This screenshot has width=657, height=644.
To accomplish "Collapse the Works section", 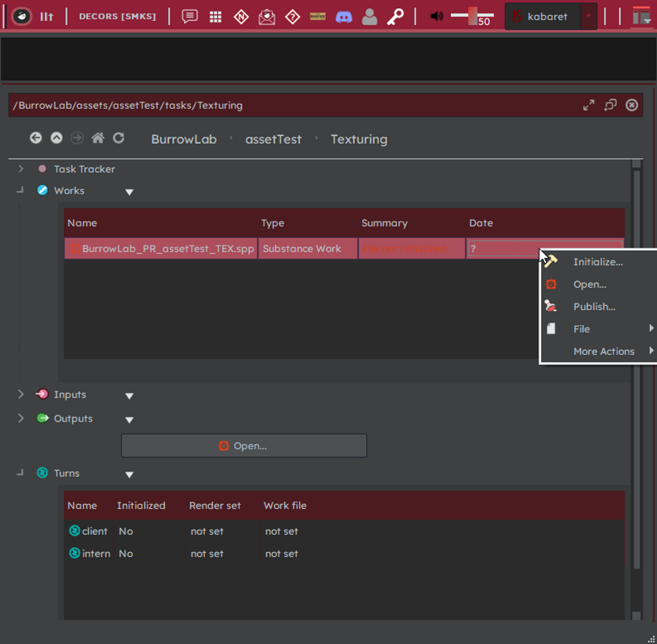I will click(21, 190).
